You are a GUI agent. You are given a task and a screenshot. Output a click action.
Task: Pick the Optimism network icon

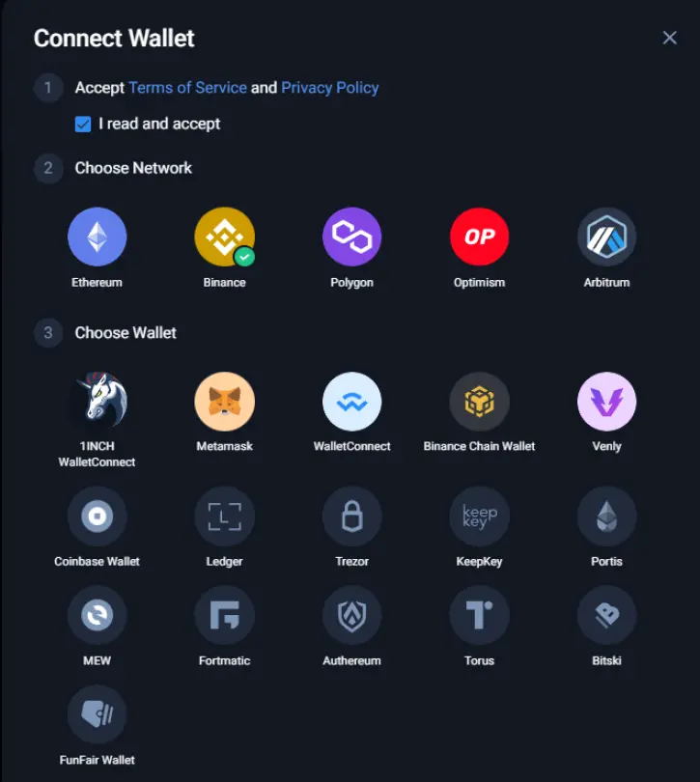coord(479,237)
